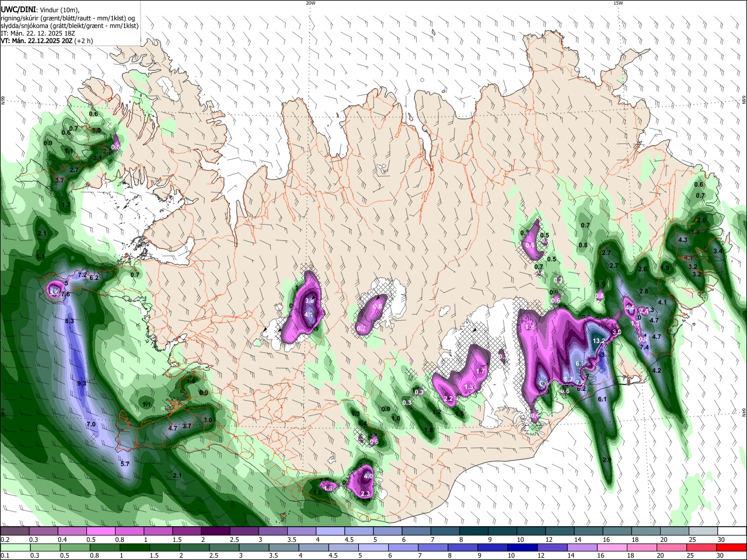Click the 2.6 precipitation value

[643, 269]
